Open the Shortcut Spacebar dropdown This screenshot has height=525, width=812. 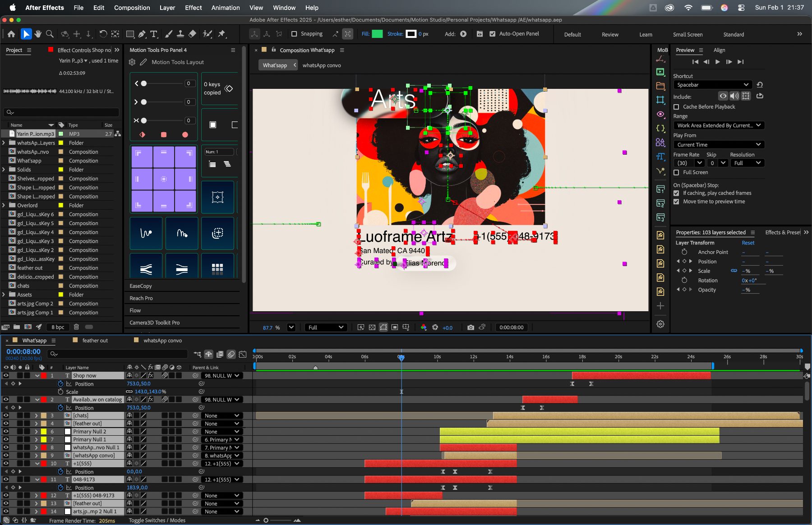pos(712,85)
